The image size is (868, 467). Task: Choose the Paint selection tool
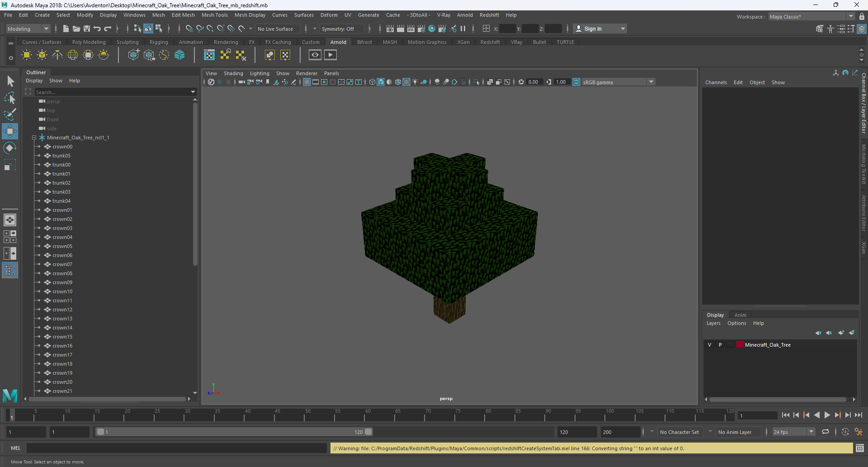coord(10,114)
